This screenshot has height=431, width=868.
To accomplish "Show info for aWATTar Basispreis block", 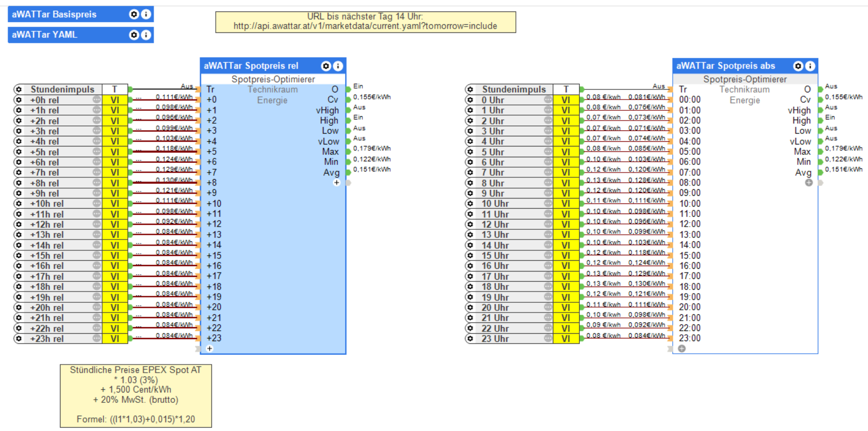I will point(146,15).
